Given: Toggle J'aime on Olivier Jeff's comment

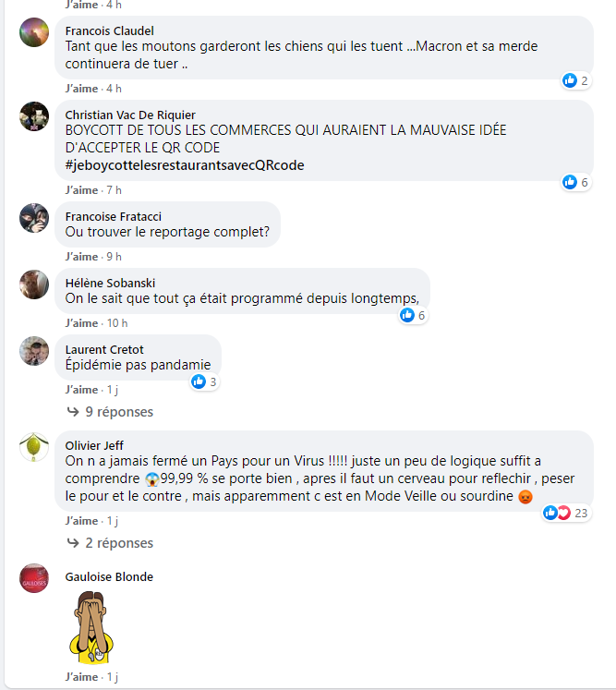Looking at the screenshot, I should tap(81, 521).
